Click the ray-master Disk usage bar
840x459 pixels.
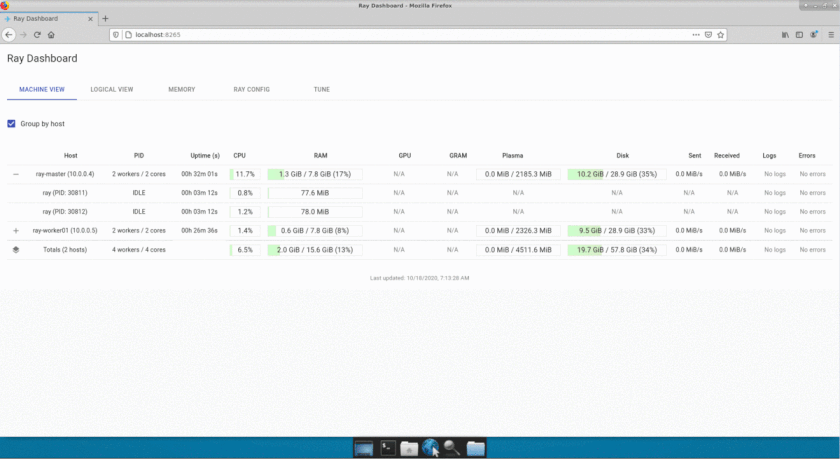coord(617,174)
